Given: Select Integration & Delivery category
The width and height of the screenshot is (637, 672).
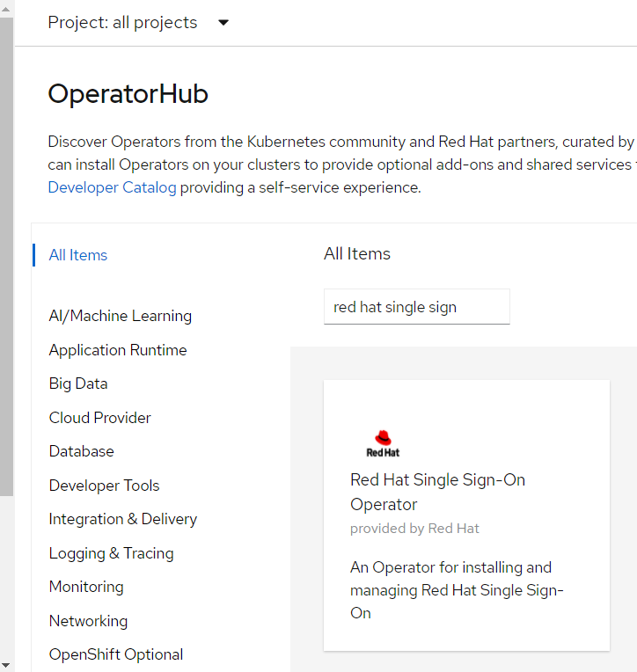Looking at the screenshot, I should pos(123,519).
